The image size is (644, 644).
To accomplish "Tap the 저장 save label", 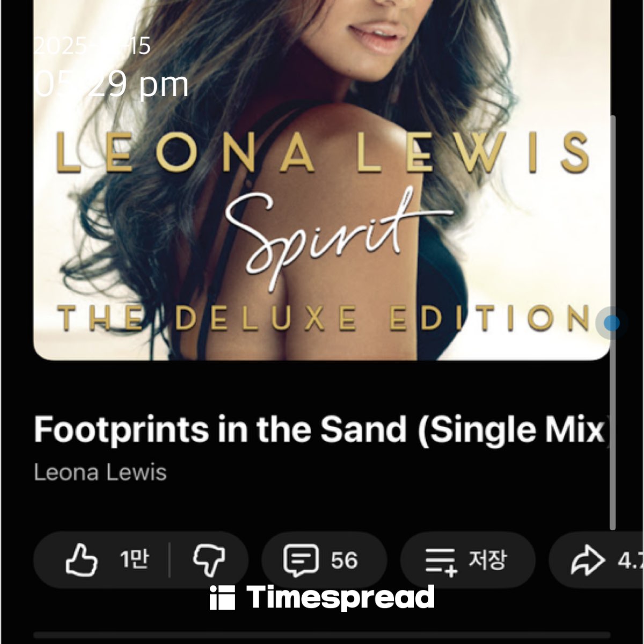I will click(487, 560).
